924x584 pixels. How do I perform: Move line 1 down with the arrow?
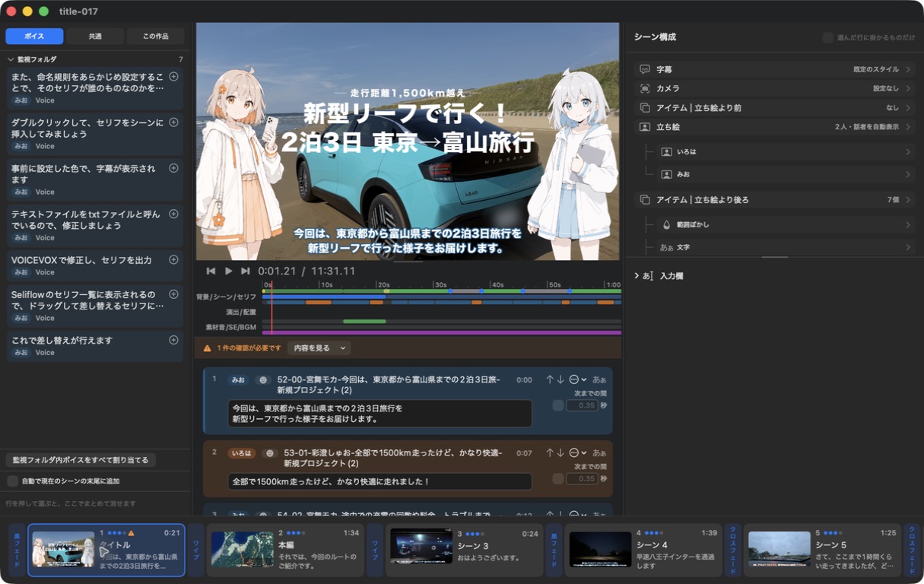click(x=560, y=379)
